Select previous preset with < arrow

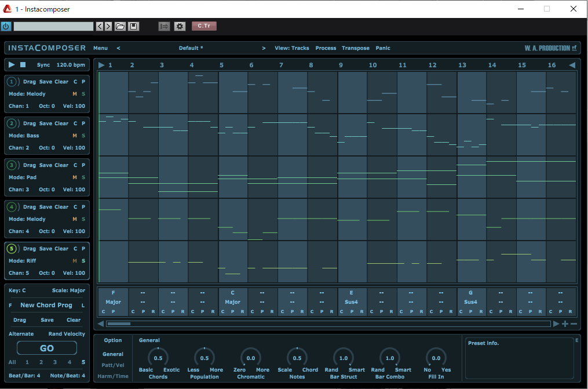coord(119,48)
